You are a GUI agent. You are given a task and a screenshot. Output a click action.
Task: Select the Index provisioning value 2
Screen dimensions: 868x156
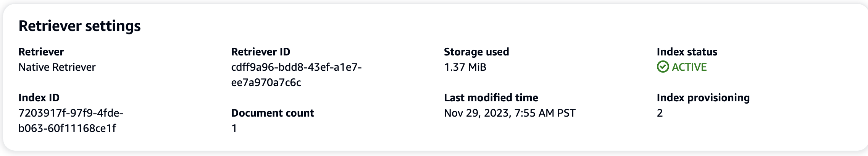pyautogui.click(x=660, y=113)
